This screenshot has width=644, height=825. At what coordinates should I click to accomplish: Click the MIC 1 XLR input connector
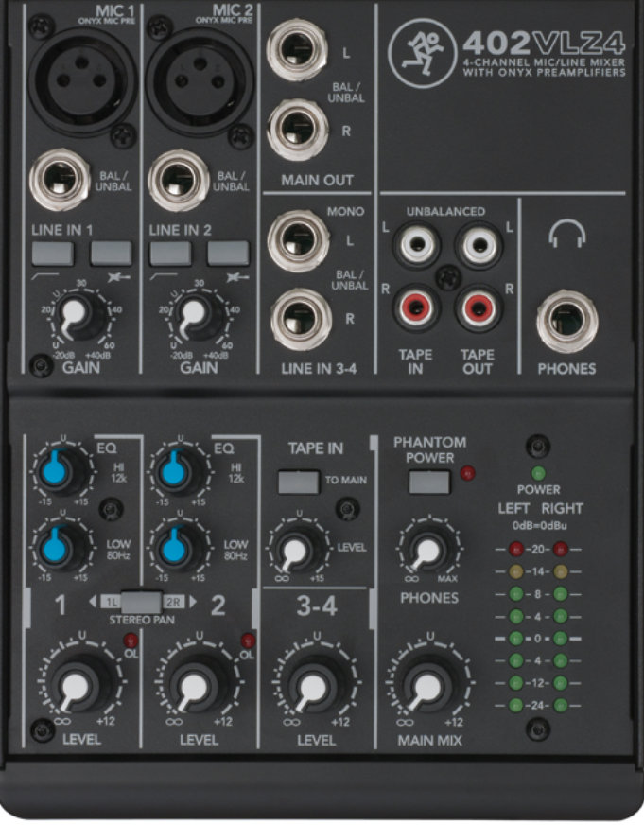pyautogui.click(x=81, y=80)
